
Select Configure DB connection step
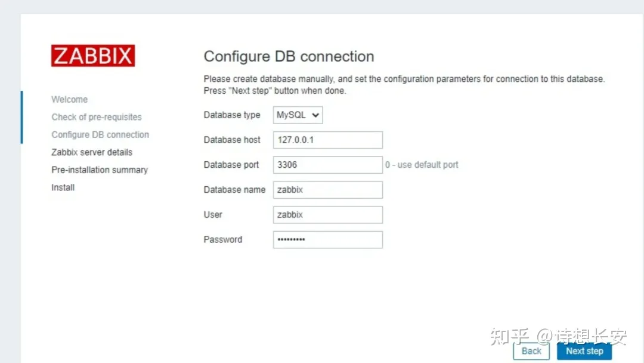coord(100,135)
